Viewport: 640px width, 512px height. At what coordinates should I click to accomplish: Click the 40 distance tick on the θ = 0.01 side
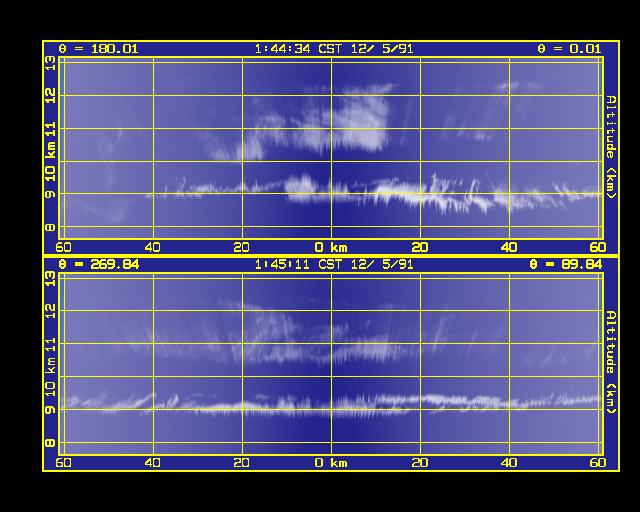point(509,247)
